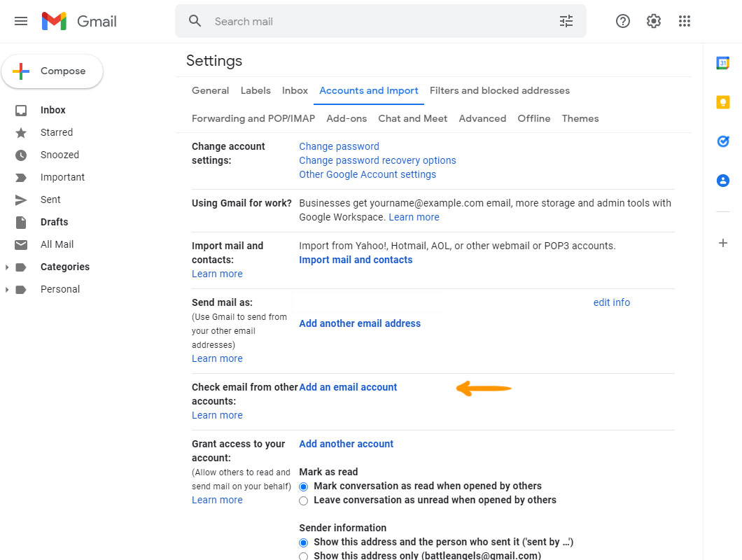Show search options filter icon

566,21
